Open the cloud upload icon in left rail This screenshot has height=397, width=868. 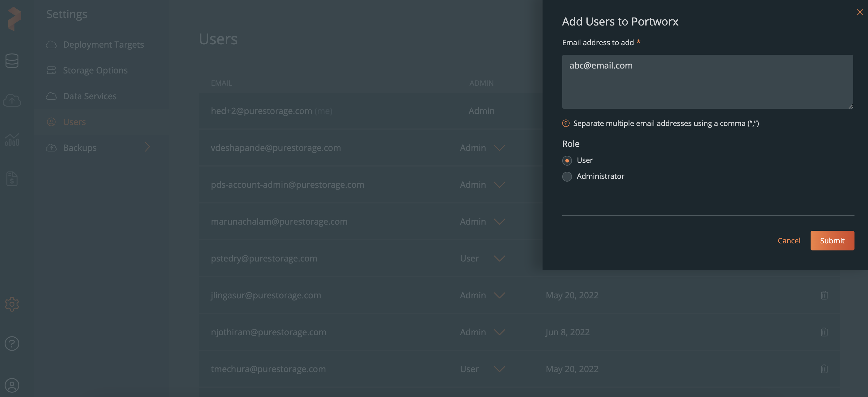pos(12,100)
